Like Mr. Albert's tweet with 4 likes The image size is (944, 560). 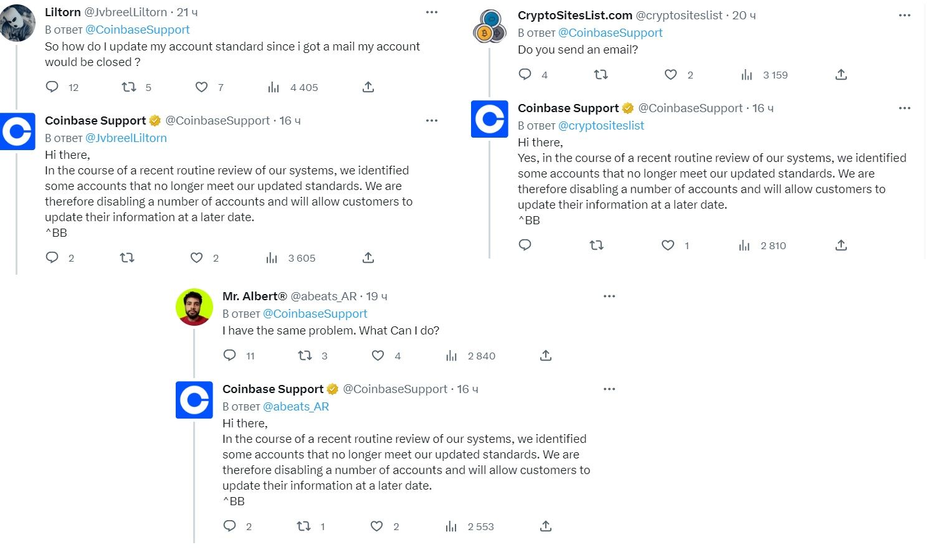[378, 356]
